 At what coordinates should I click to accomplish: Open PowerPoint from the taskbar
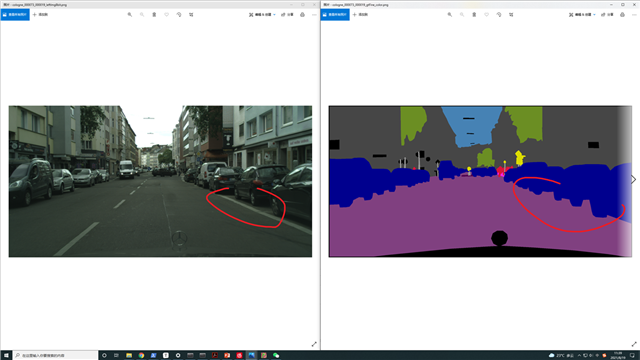(x=227, y=356)
